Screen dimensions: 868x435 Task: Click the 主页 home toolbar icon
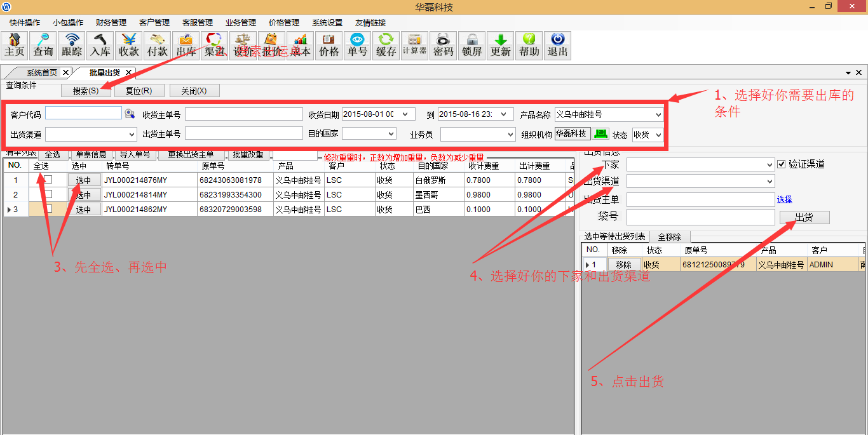pyautogui.click(x=15, y=46)
